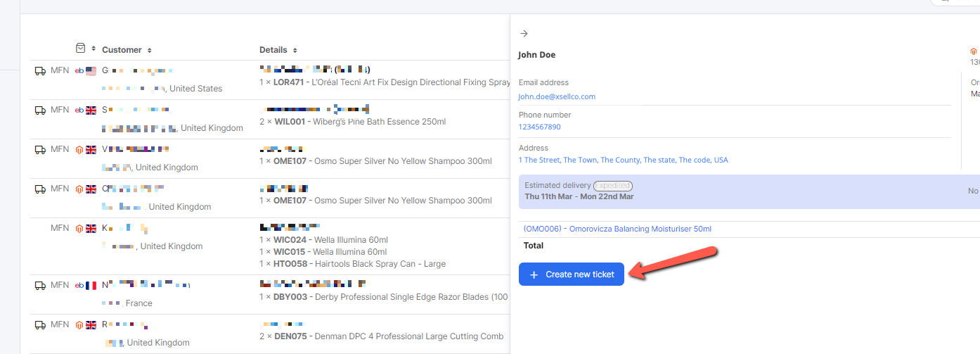Image resolution: width=980 pixels, height=354 pixels.
Task: Select the L'Oréal Tecni Art Fix order line
Action: pos(385,82)
